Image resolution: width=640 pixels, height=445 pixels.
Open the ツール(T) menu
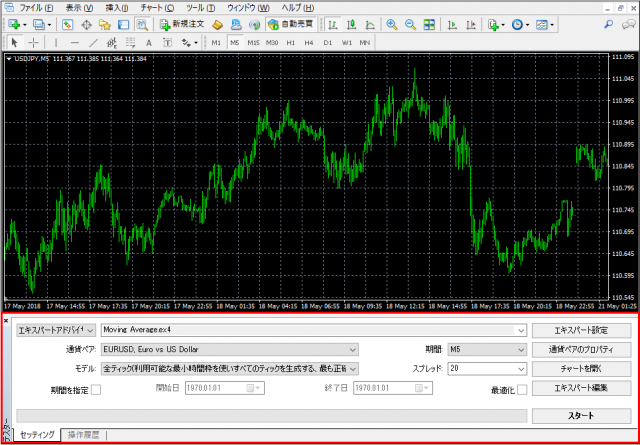pos(201,7)
